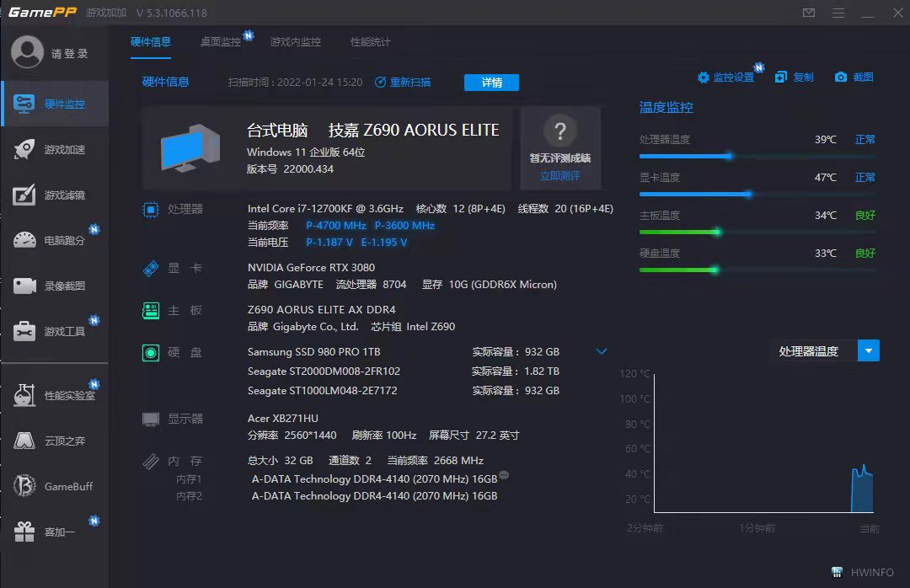This screenshot has width=910, height=588.
Task: Click the 内存 memory icon
Action: [150, 462]
